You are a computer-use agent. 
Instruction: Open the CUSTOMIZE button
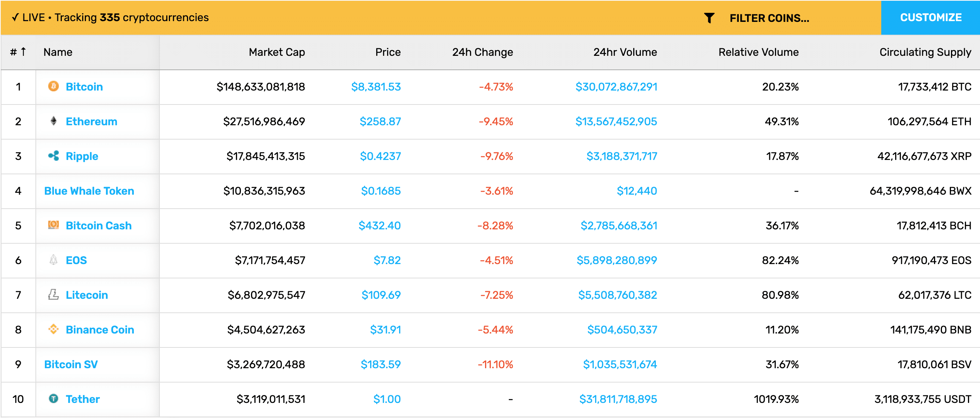pos(931,17)
